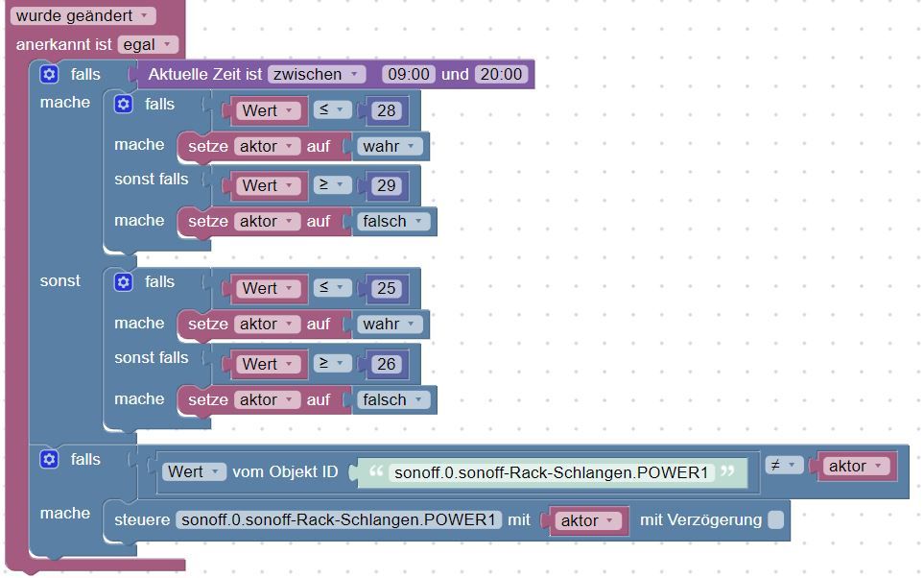Click the 'steuere' label of the control block
924x578 pixels.
click(x=142, y=519)
